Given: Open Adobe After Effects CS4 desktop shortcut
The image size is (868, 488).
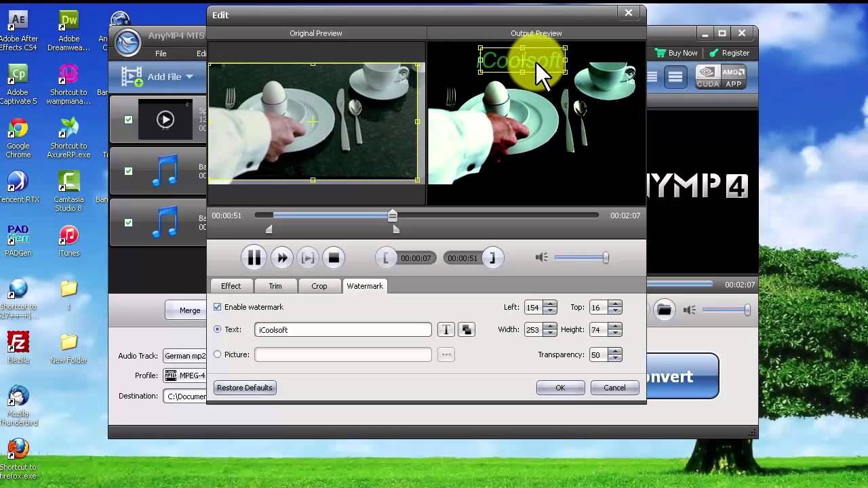Looking at the screenshot, I should click(18, 30).
